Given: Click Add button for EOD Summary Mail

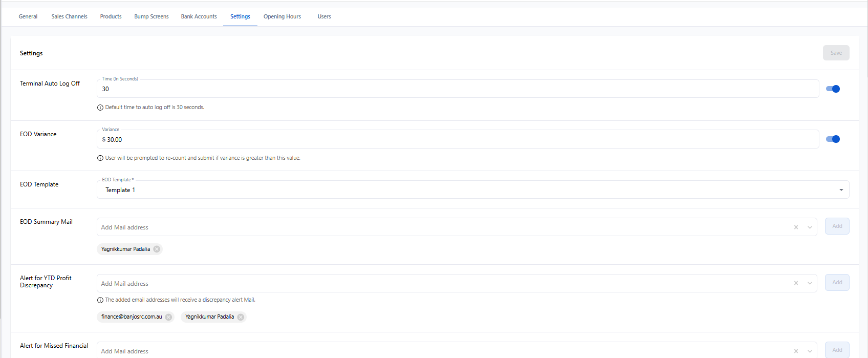Looking at the screenshot, I should coord(837,226).
